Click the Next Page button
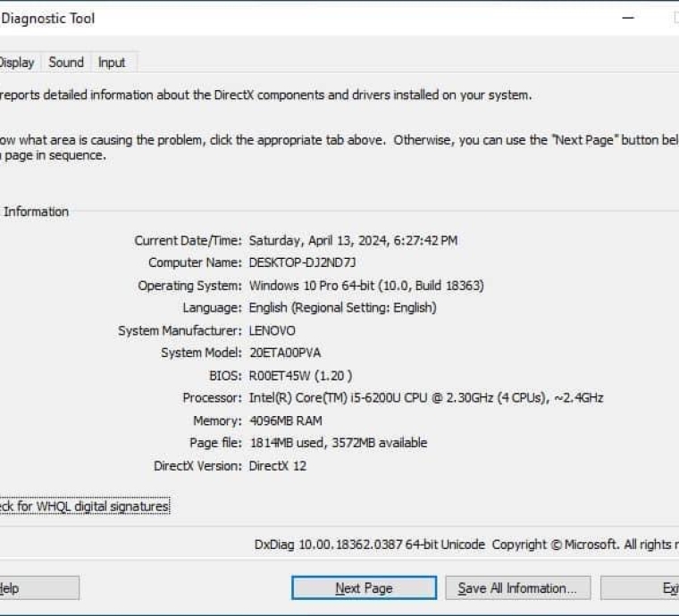The width and height of the screenshot is (679, 616). (x=364, y=588)
